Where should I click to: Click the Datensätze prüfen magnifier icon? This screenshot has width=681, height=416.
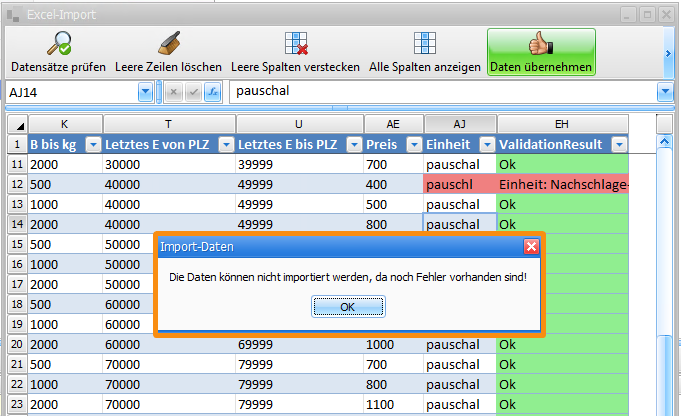click(59, 43)
